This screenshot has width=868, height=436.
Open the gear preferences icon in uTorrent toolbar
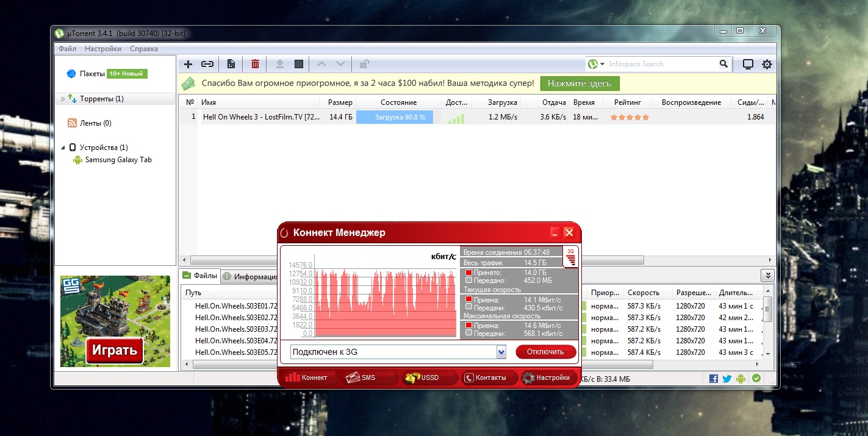click(767, 64)
